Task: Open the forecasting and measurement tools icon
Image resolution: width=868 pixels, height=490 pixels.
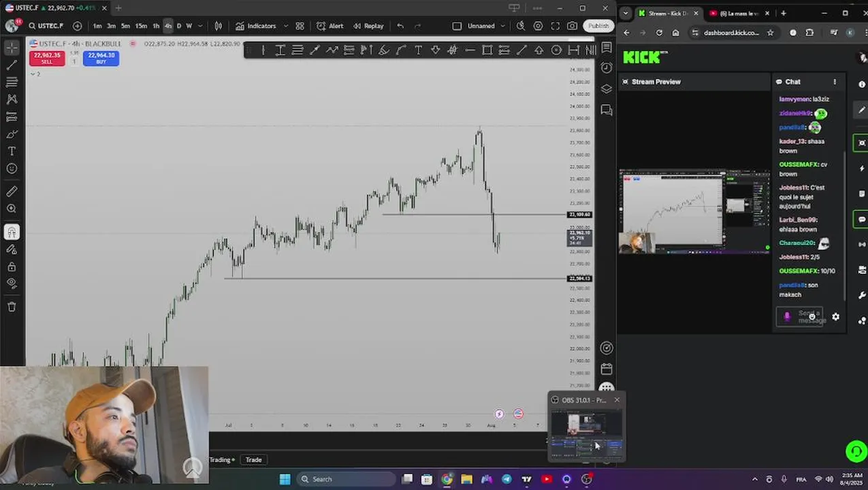Action: point(12,117)
